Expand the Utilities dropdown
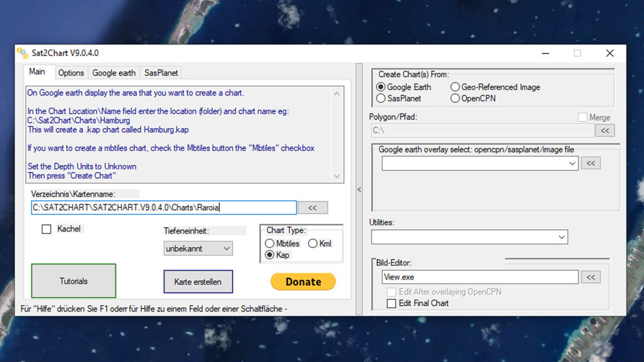The width and height of the screenshot is (644, 362). click(469, 237)
